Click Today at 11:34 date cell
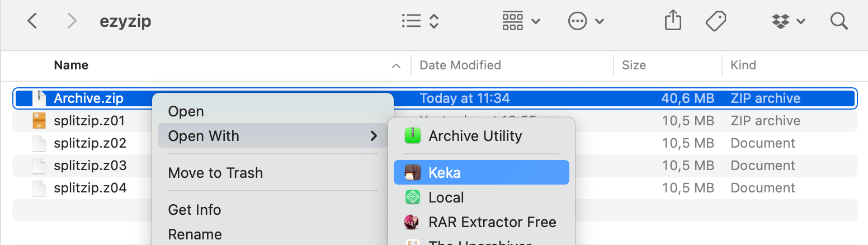The height and width of the screenshot is (245, 868). [465, 98]
